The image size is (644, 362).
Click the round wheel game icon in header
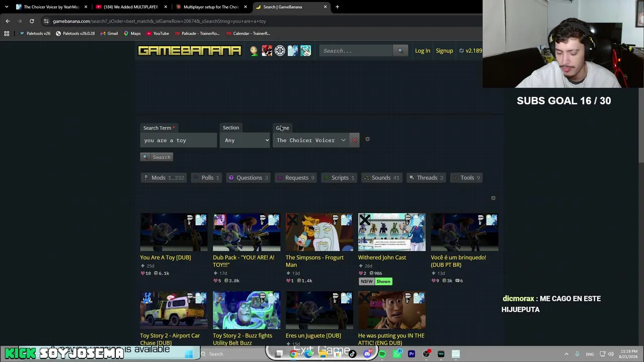tap(280, 51)
